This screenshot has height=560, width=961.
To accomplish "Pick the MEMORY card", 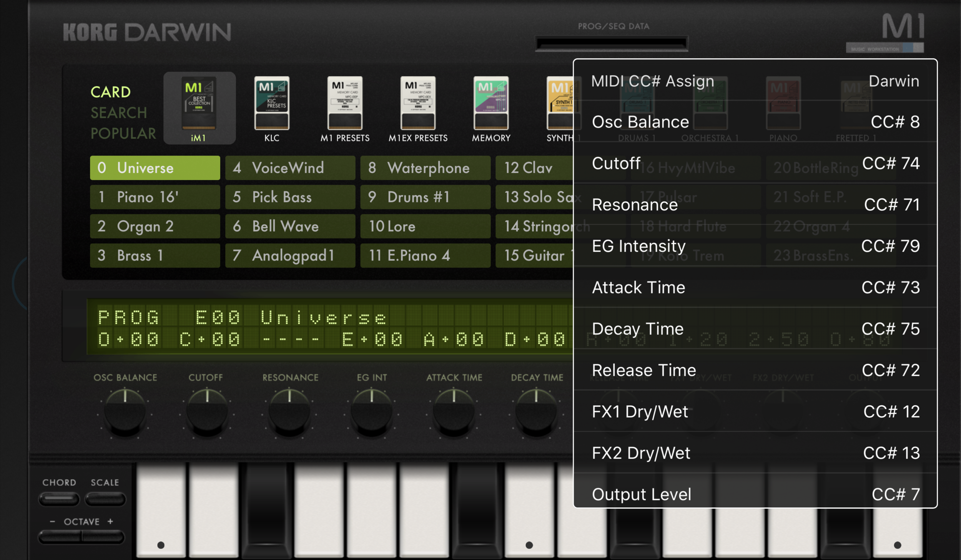I will (x=491, y=109).
